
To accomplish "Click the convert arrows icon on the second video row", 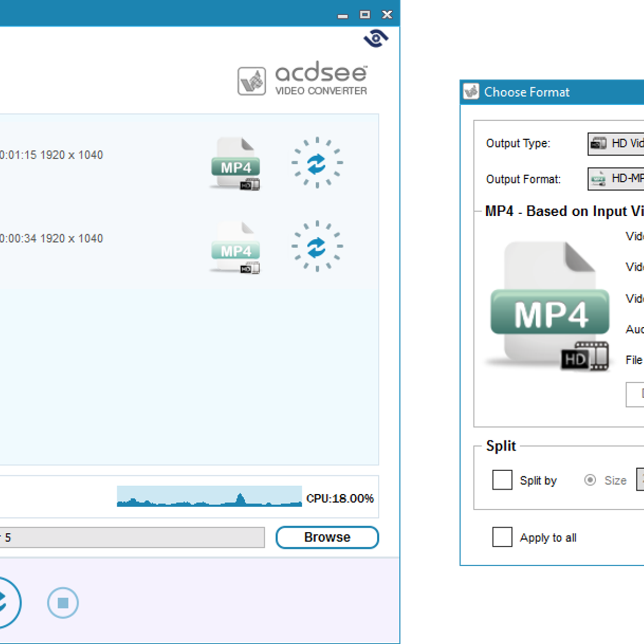I will (317, 246).
